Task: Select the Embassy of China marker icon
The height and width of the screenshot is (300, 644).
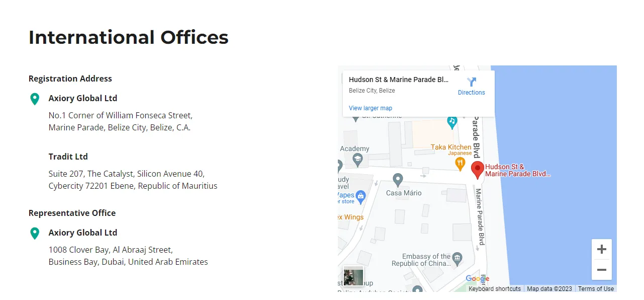Action: [x=457, y=259]
